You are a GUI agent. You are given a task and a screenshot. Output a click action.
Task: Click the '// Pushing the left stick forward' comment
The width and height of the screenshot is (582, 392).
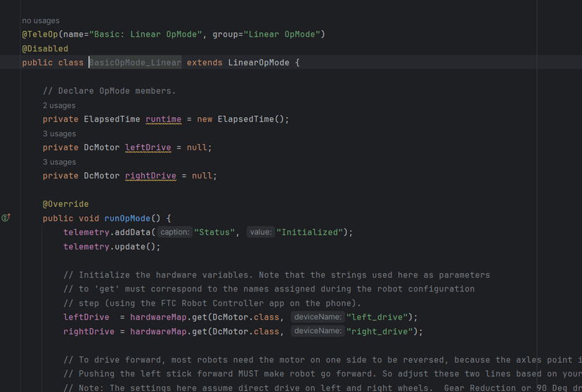(323, 374)
